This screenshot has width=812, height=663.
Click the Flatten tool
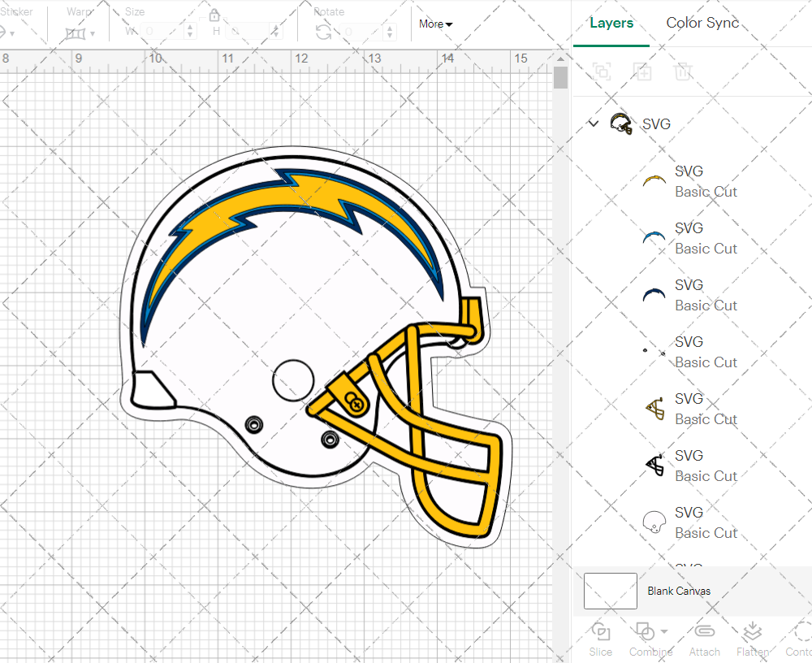point(753,639)
